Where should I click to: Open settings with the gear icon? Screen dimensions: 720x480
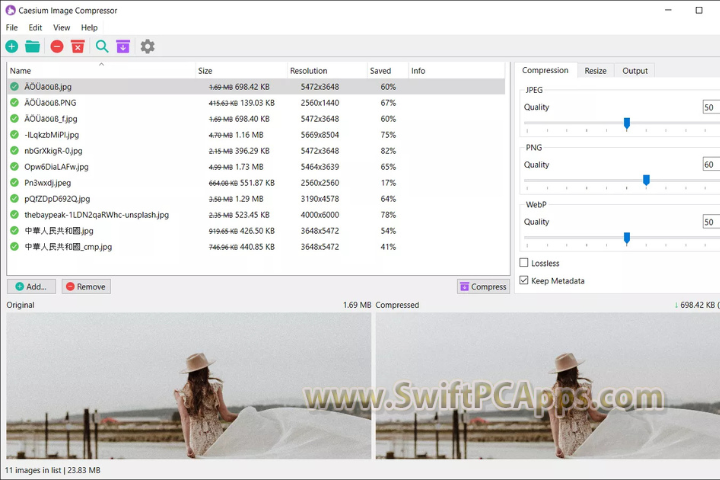147,46
